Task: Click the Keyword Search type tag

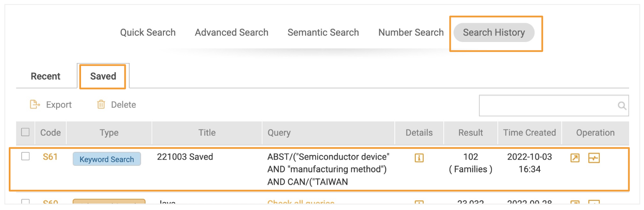Action: click(106, 159)
